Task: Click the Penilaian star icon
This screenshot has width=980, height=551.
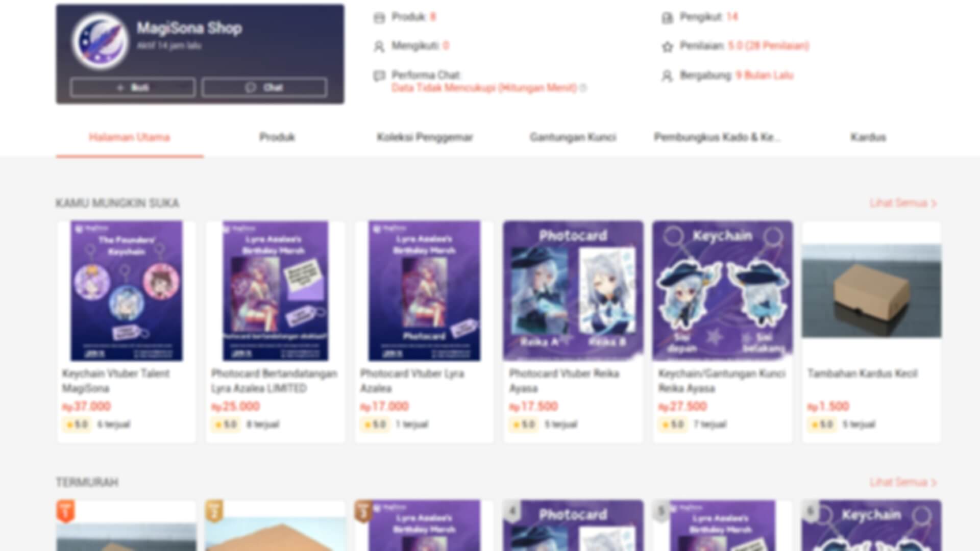Action: pyautogui.click(x=667, y=47)
